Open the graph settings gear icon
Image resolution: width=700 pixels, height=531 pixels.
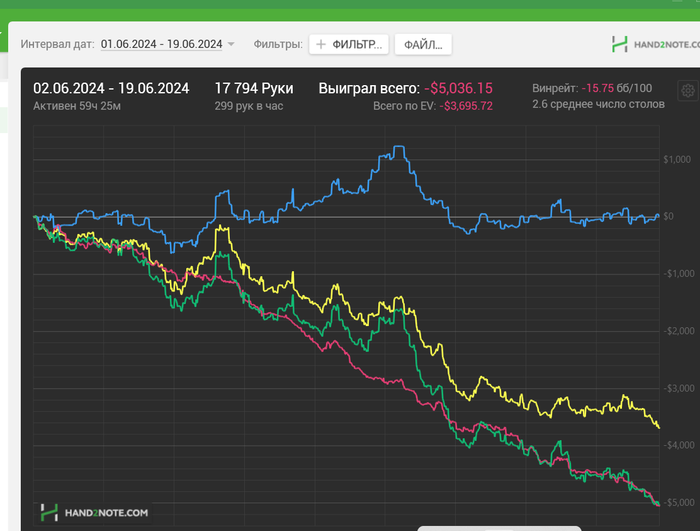pos(688,91)
